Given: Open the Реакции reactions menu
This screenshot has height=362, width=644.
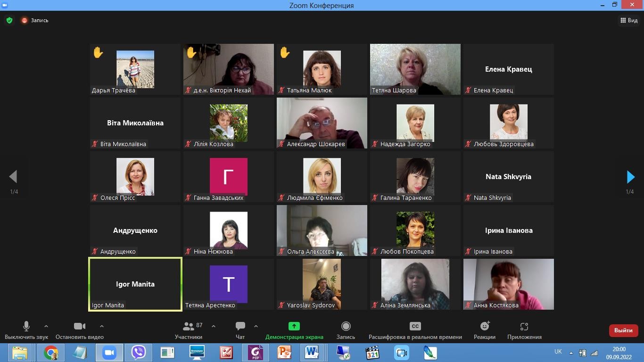Looking at the screenshot, I should pos(485,330).
